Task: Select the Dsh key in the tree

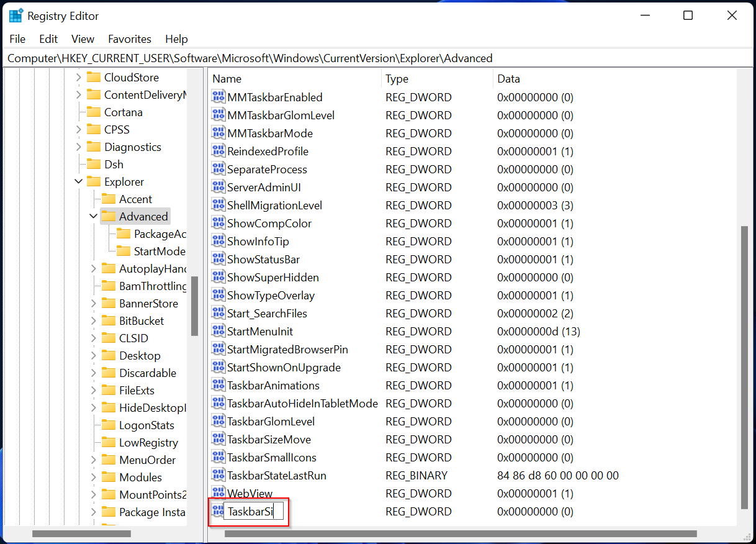Action: [114, 164]
